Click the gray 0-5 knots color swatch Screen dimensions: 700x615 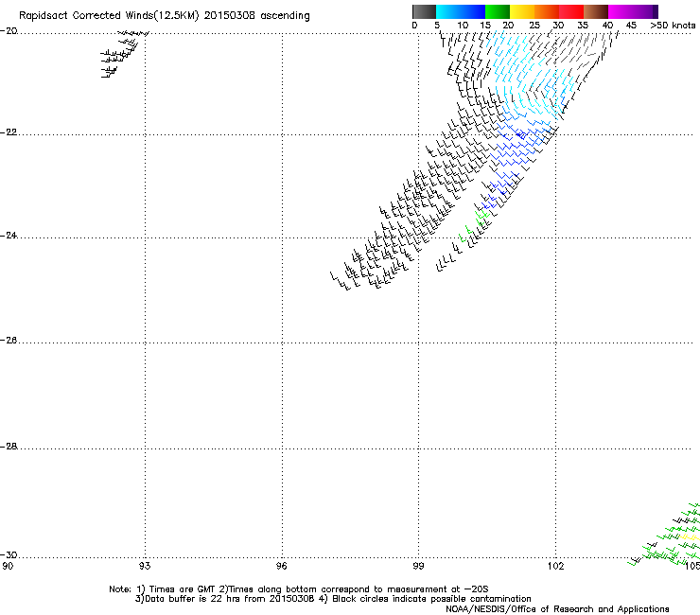coord(424,11)
